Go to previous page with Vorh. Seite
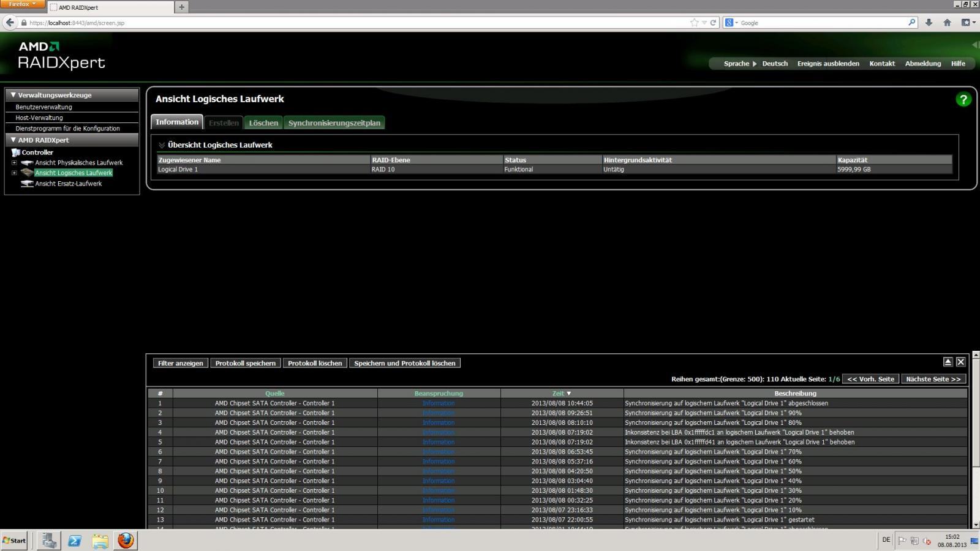980x551 pixels. [x=870, y=379]
